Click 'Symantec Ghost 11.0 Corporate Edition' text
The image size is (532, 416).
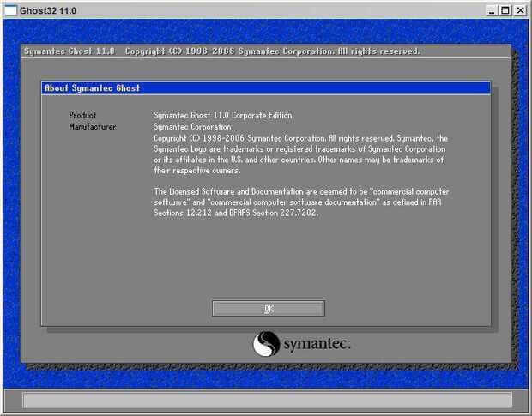click(x=222, y=115)
